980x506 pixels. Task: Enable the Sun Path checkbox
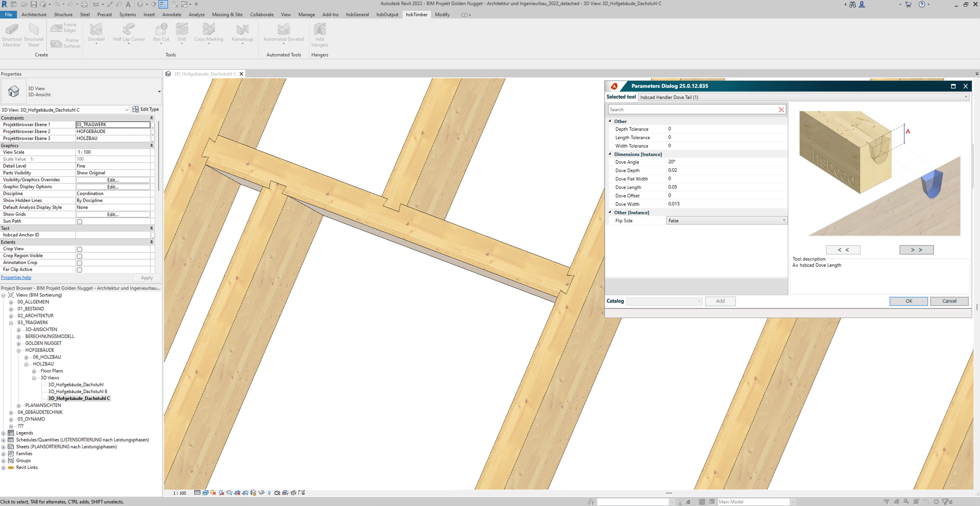tap(79, 221)
